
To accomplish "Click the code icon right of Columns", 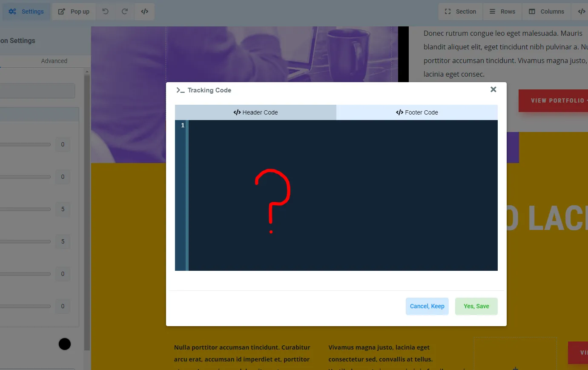I will coord(582,11).
